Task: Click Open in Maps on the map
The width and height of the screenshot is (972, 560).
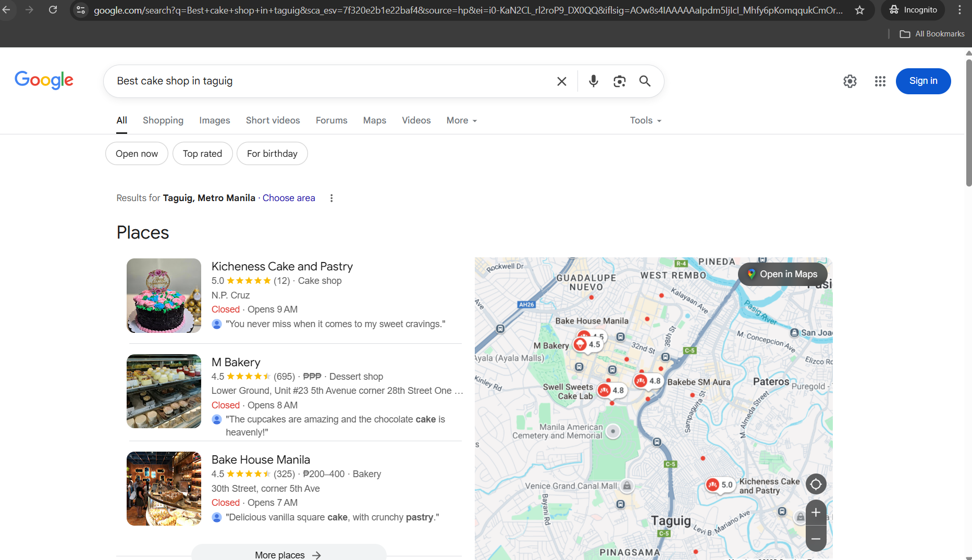Action: click(x=782, y=274)
